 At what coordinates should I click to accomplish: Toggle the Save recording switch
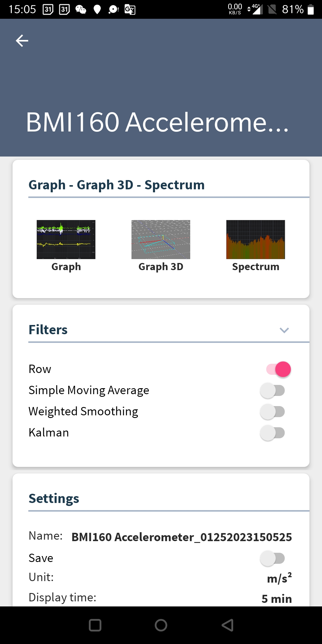point(273,558)
